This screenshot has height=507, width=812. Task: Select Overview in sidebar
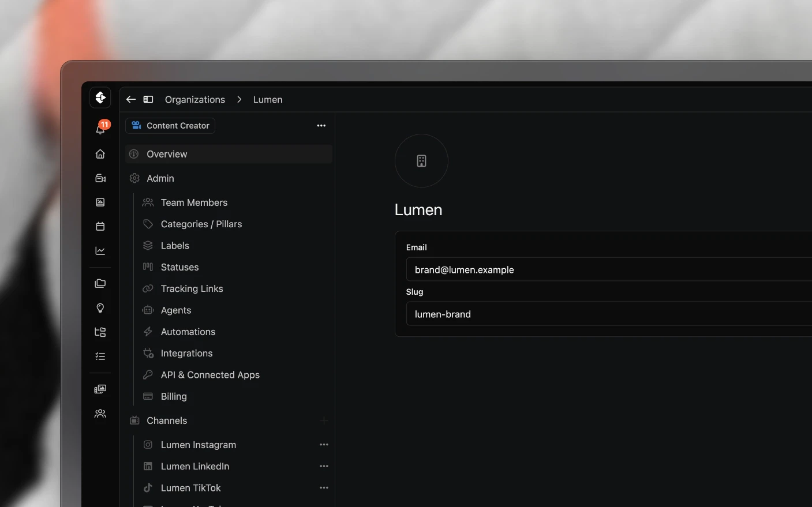click(x=229, y=154)
